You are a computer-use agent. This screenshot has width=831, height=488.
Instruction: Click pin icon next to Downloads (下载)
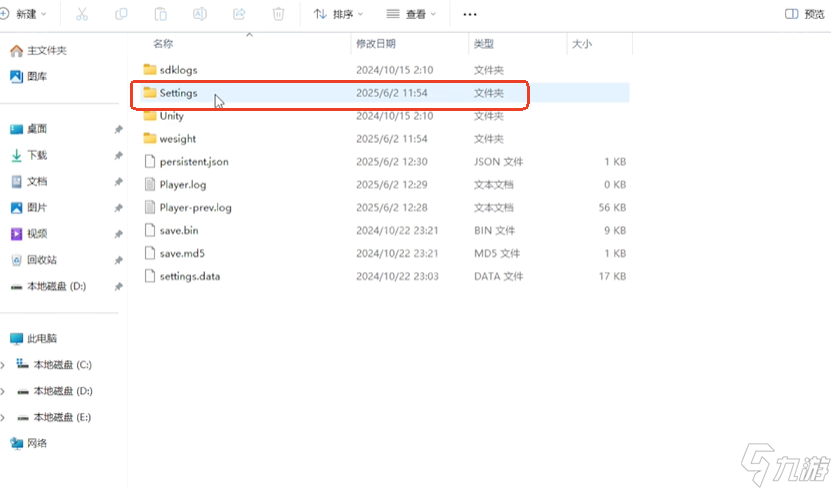click(118, 155)
